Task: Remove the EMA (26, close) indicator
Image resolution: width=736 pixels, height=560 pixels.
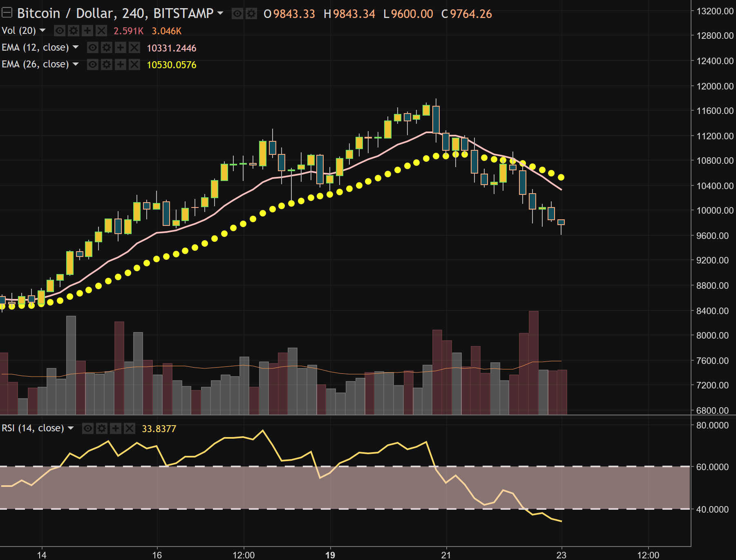Action: point(134,65)
